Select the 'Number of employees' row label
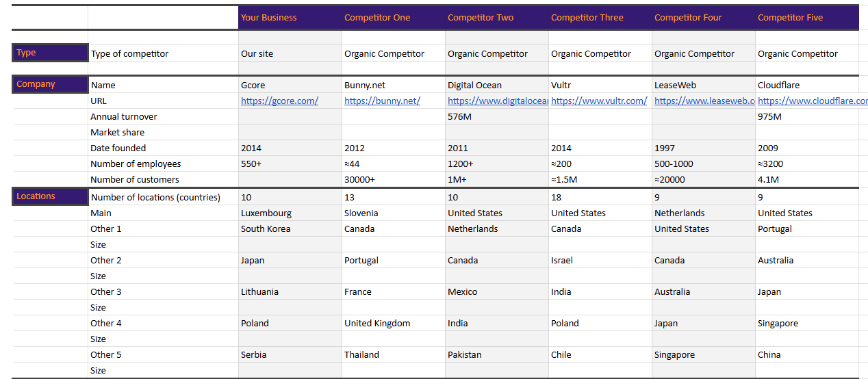Screen dimensions: 868x379 [x=163, y=164]
